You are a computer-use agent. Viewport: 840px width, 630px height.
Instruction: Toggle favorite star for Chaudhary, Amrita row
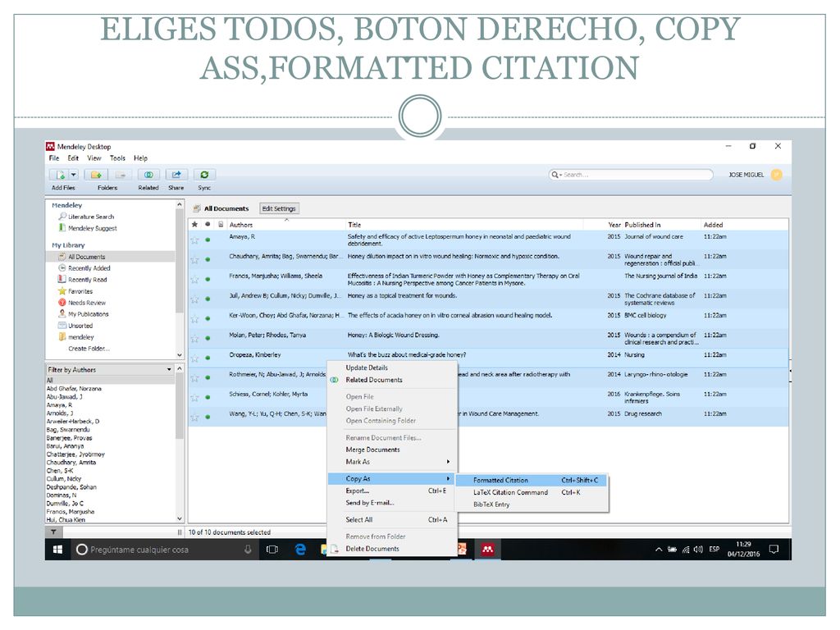[194, 260]
